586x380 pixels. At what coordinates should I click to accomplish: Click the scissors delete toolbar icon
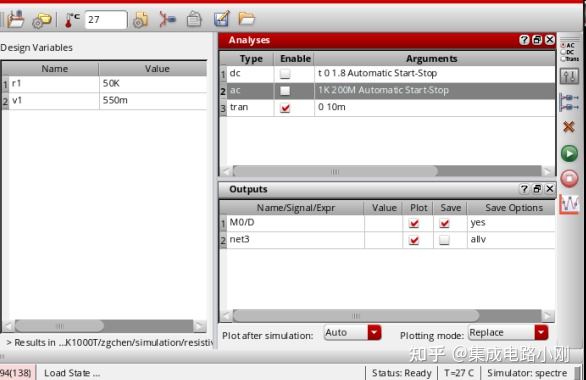click(167, 19)
